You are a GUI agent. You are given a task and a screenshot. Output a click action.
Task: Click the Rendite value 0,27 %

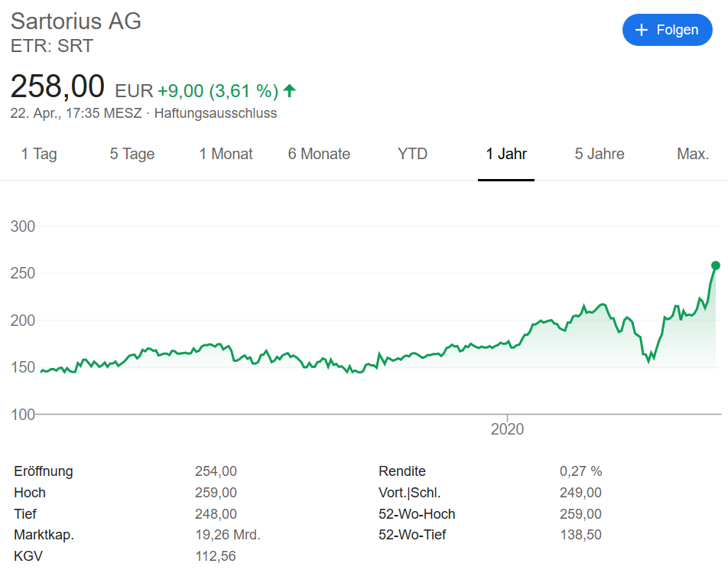pyautogui.click(x=580, y=471)
